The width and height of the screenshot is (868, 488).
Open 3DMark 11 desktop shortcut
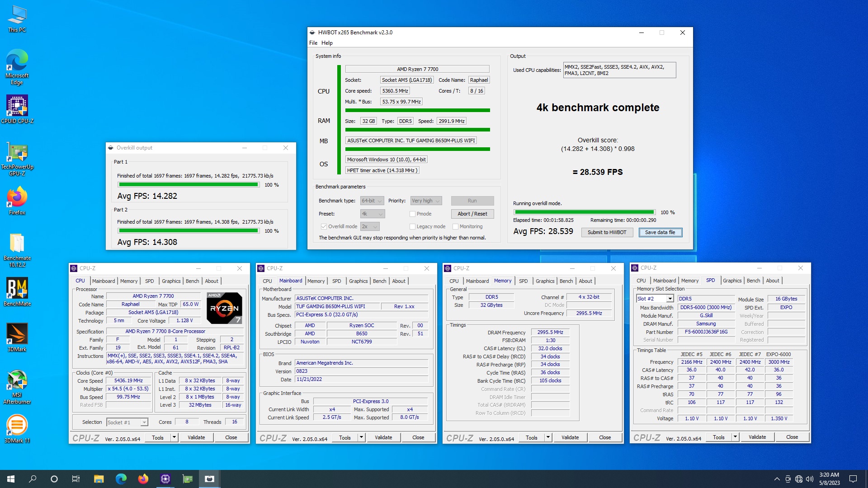(x=17, y=429)
